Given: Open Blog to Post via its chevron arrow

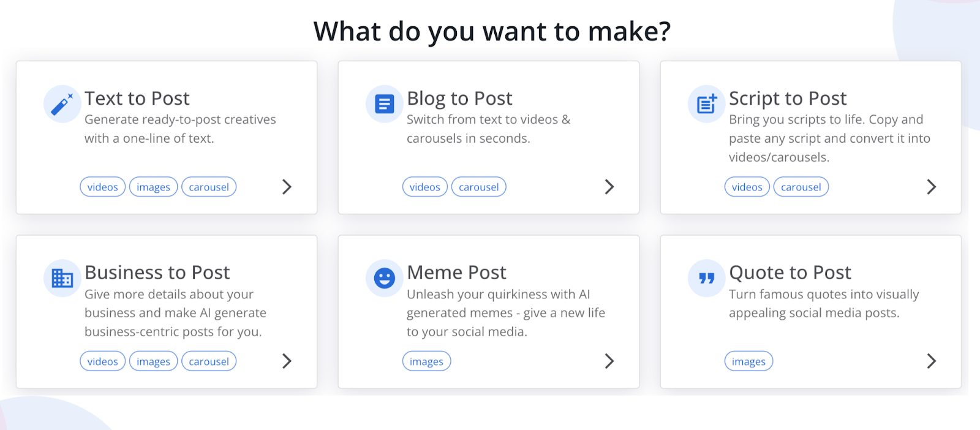Looking at the screenshot, I should point(609,187).
